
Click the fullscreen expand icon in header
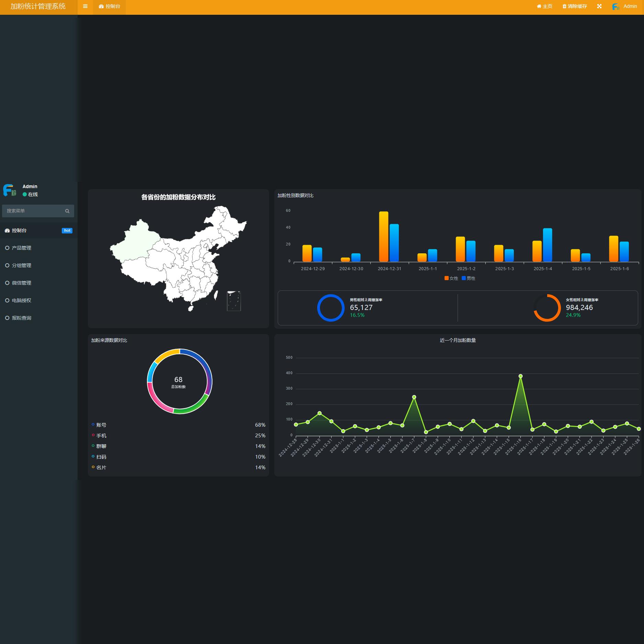pyautogui.click(x=599, y=7)
